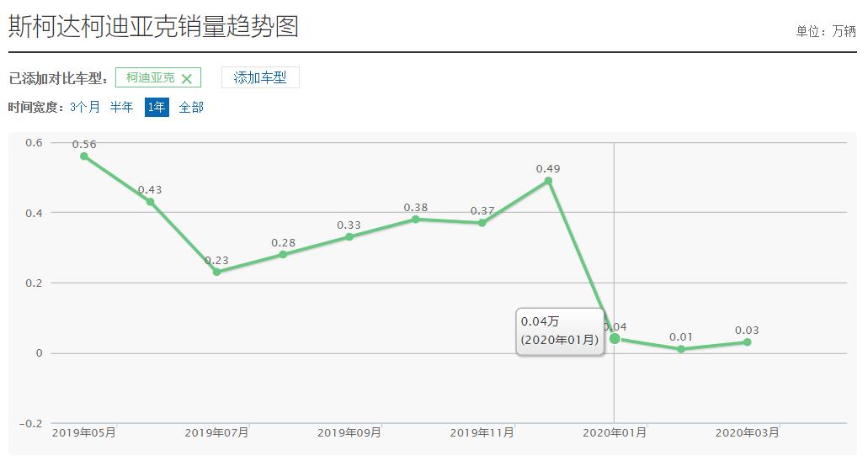868x466 pixels.
Task: Click the 0.03 data point
Action: click(748, 342)
